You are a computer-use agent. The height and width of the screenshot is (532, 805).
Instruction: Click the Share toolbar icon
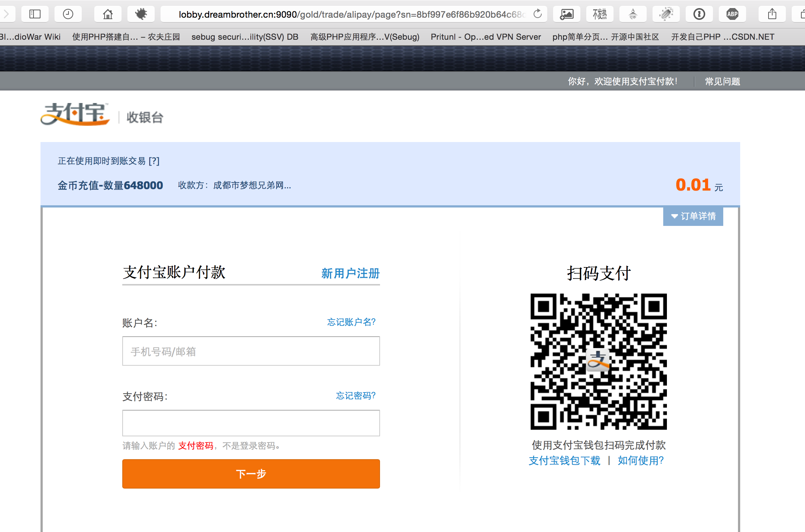(772, 14)
